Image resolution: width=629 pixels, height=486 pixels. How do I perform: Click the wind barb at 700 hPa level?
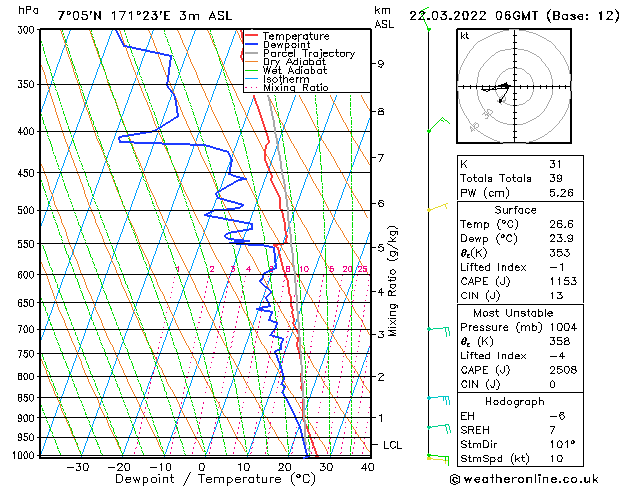(x=439, y=331)
